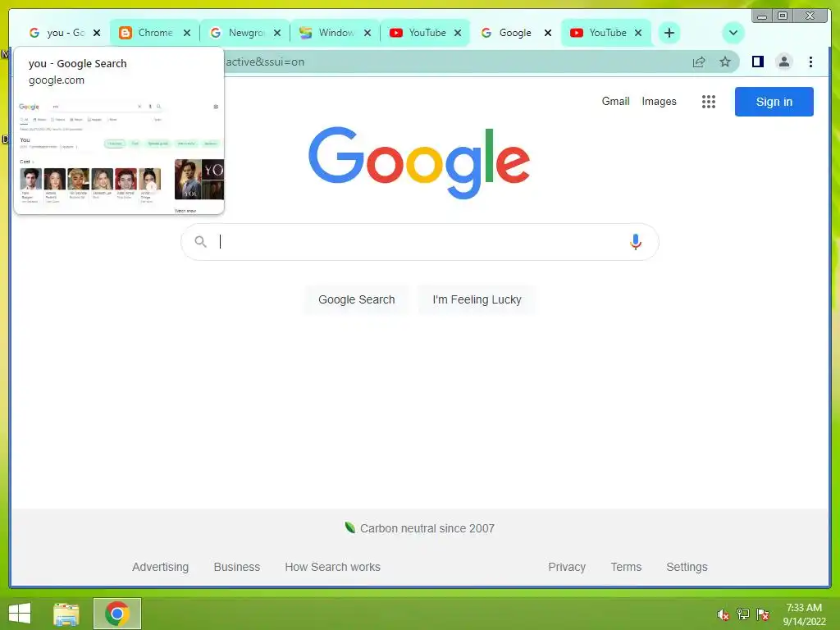Open 'How Search works' link
The image size is (840, 630).
pos(333,567)
